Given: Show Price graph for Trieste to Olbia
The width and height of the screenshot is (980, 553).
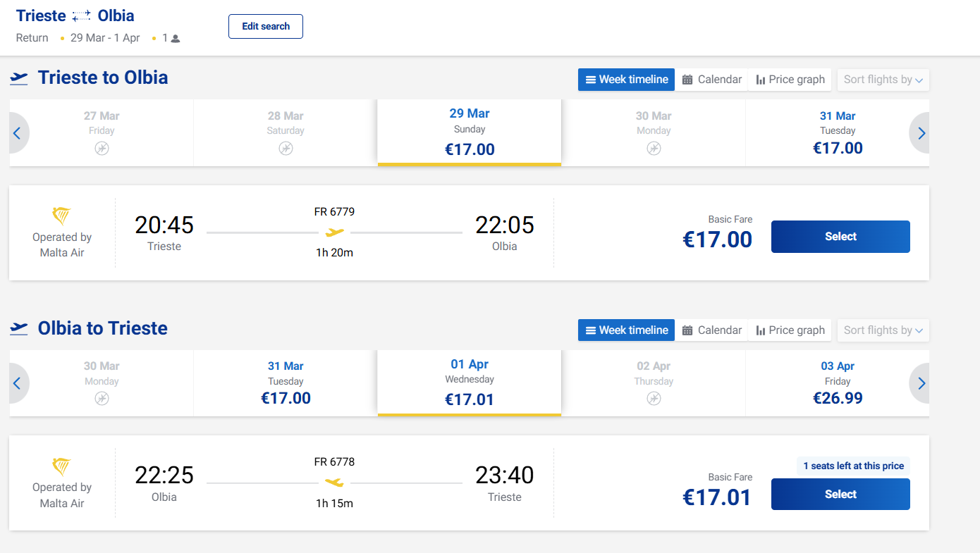Looking at the screenshot, I should (x=790, y=80).
